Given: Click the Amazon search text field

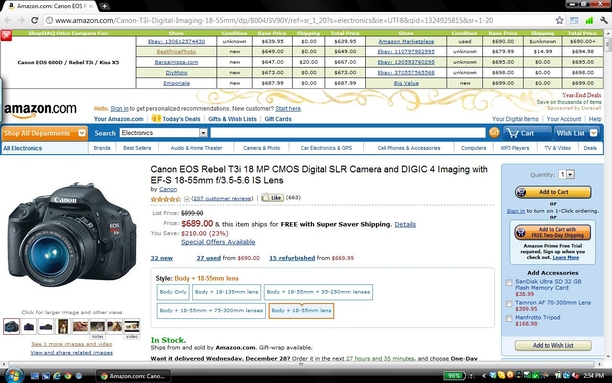Looking at the screenshot, I should [348, 133].
